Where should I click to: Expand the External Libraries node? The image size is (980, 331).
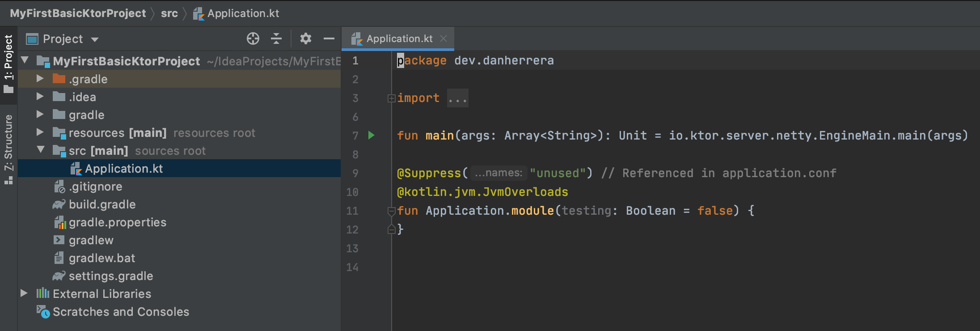pos(24,293)
